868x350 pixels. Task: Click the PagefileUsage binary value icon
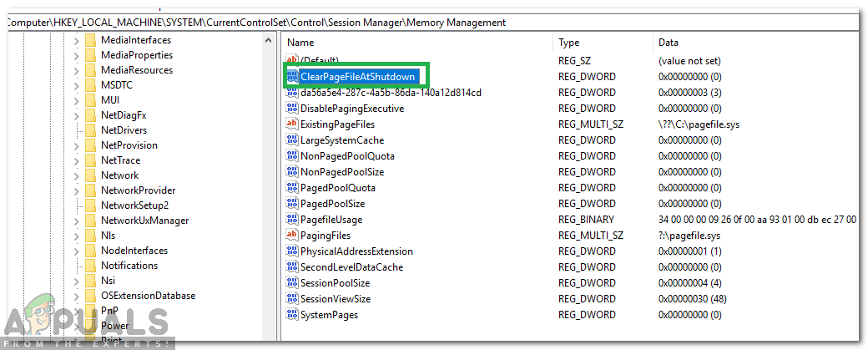point(292,220)
